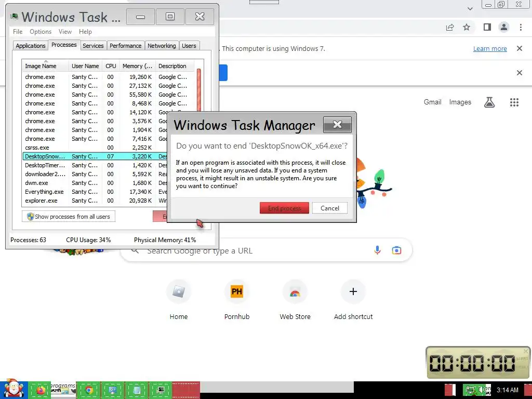Select the Processes tab

point(64,45)
